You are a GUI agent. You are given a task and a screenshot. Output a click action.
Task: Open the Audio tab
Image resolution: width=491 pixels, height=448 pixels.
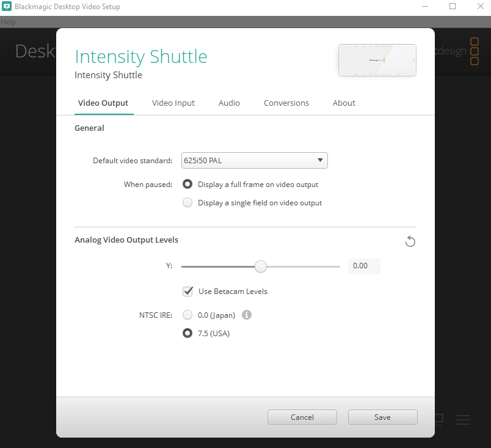coord(229,103)
